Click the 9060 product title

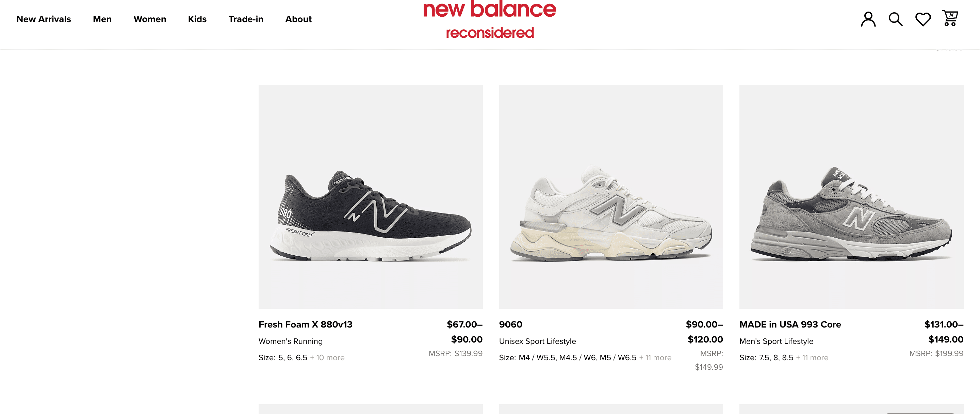[x=510, y=324]
